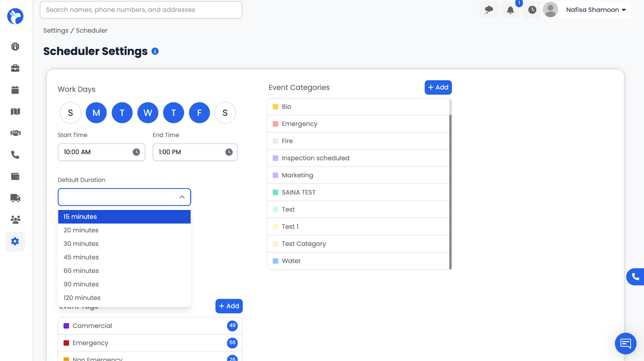This screenshot has height=361, width=644.
Task: Open the truck icon in sidebar
Action: click(x=15, y=198)
